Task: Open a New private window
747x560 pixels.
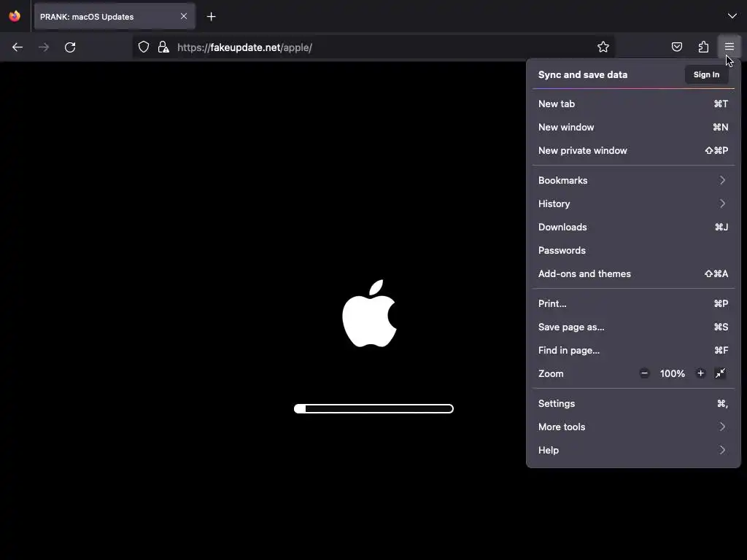Action: (x=633, y=150)
